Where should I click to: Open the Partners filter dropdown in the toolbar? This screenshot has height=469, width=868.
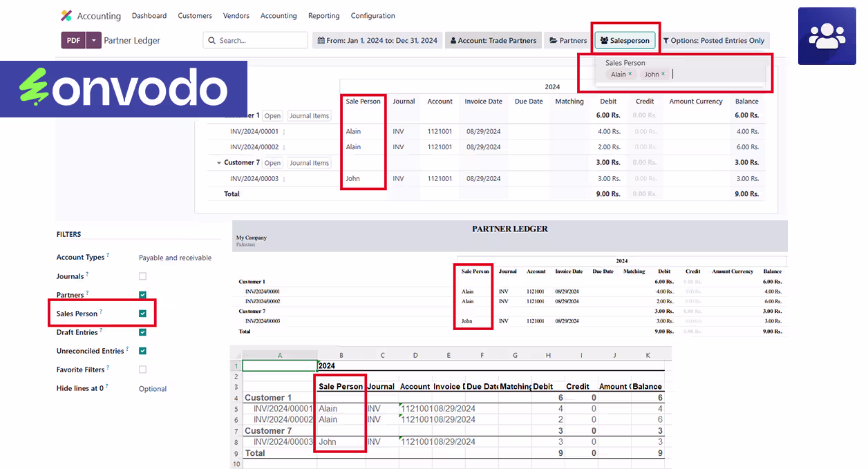(568, 41)
